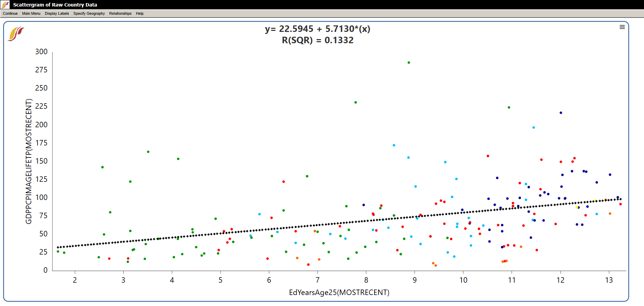Open the Main Menu item
This screenshot has width=644, height=306.
[x=31, y=13]
